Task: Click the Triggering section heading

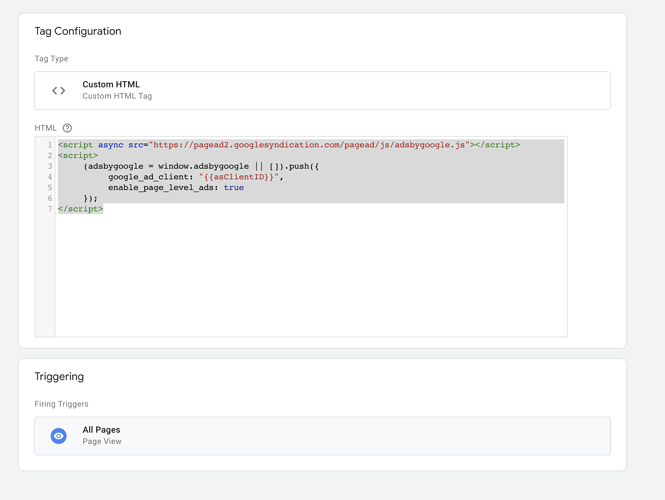Action: (x=59, y=377)
